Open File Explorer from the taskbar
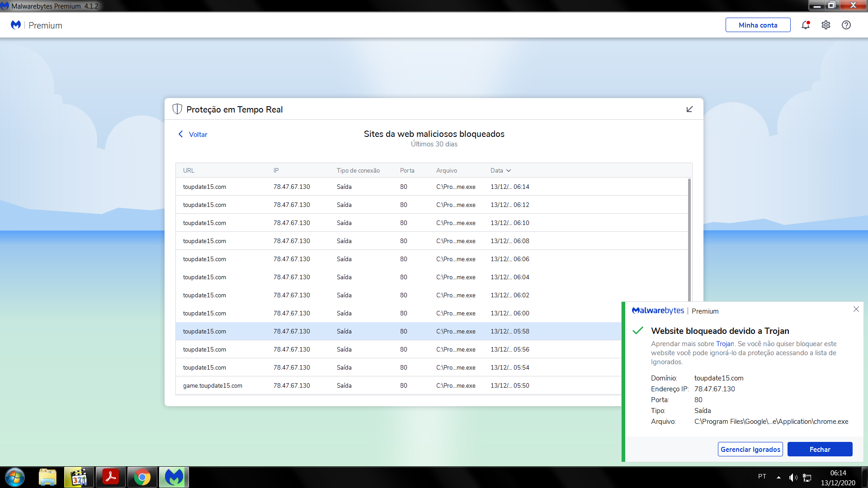The height and width of the screenshot is (488, 868). 47,477
